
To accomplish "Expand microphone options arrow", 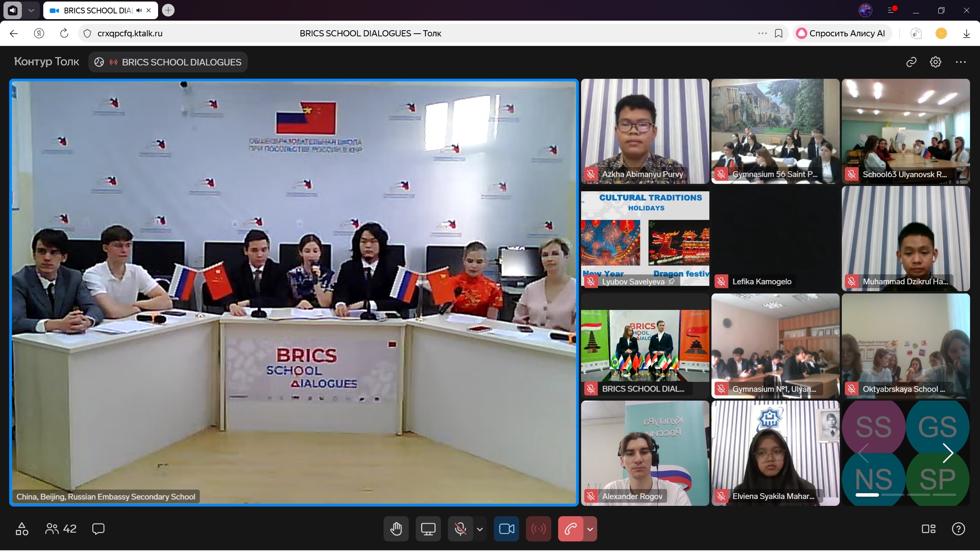I will tap(480, 529).
